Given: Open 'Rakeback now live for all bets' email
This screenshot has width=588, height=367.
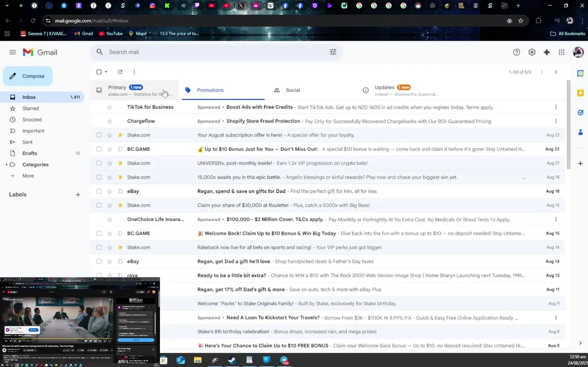Looking at the screenshot, I should pyautogui.click(x=328, y=248).
